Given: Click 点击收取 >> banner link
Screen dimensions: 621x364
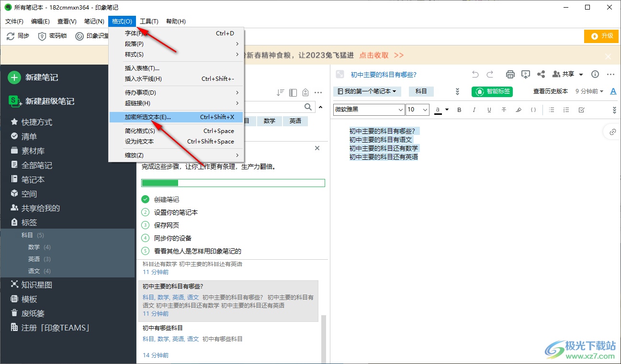Looking at the screenshot, I should coord(382,55).
